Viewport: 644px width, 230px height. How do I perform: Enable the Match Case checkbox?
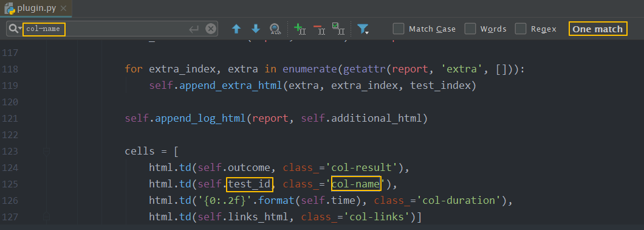click(x=399, y=29)
